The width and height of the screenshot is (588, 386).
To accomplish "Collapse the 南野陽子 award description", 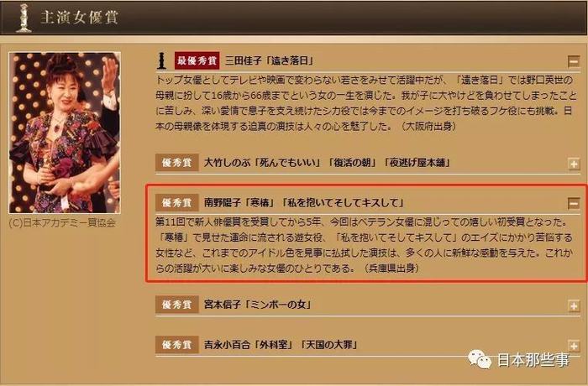I will pos(574,204).
